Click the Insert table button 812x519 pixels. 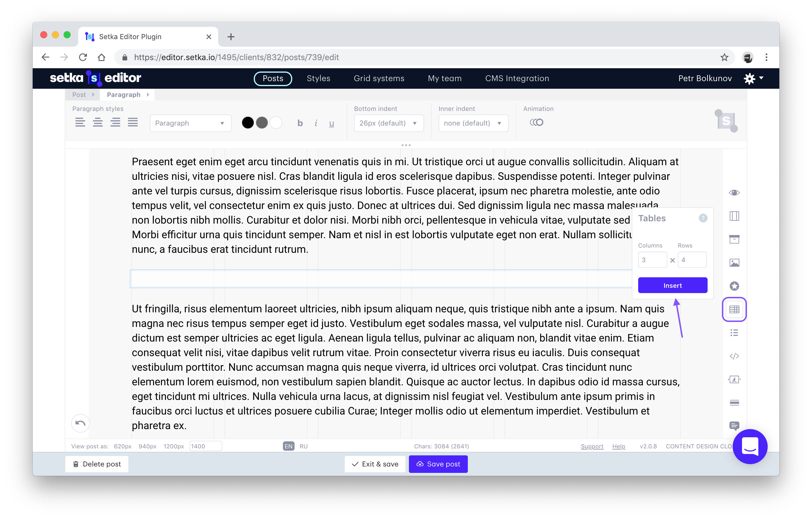672,285
